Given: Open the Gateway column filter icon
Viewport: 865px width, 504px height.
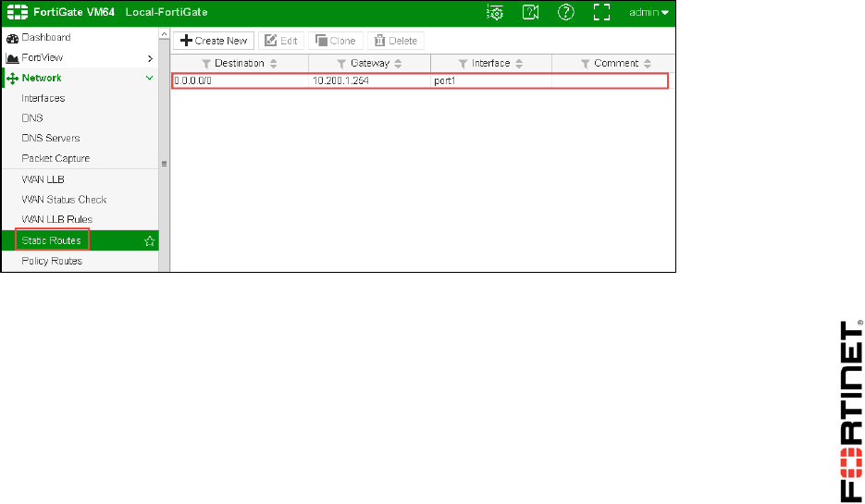Looking at the screenshot, I should pyautogui.click(x=341, y=64).
